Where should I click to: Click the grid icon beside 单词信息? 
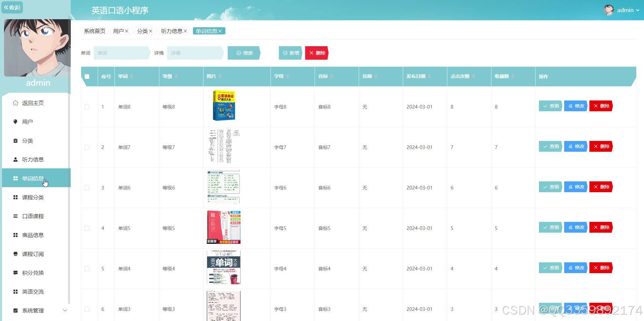[x=15, y=178]
